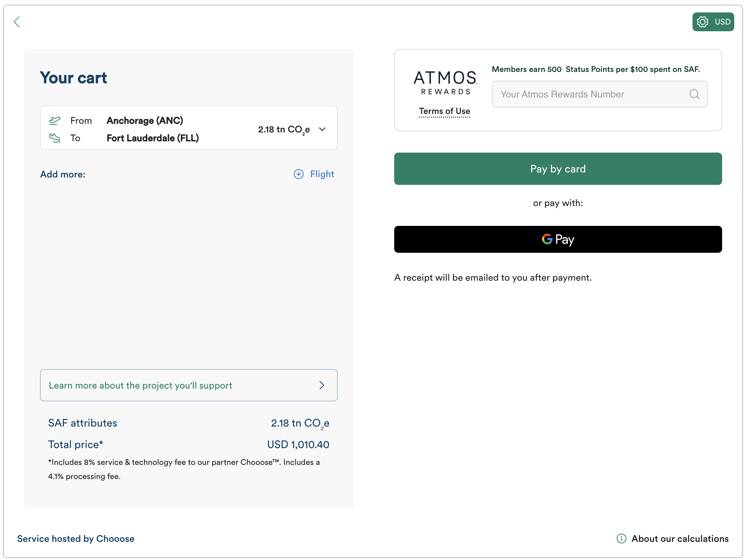Click the Atmos Rewards logo
This screenshot has height=560, width=746.
point(445,82)
